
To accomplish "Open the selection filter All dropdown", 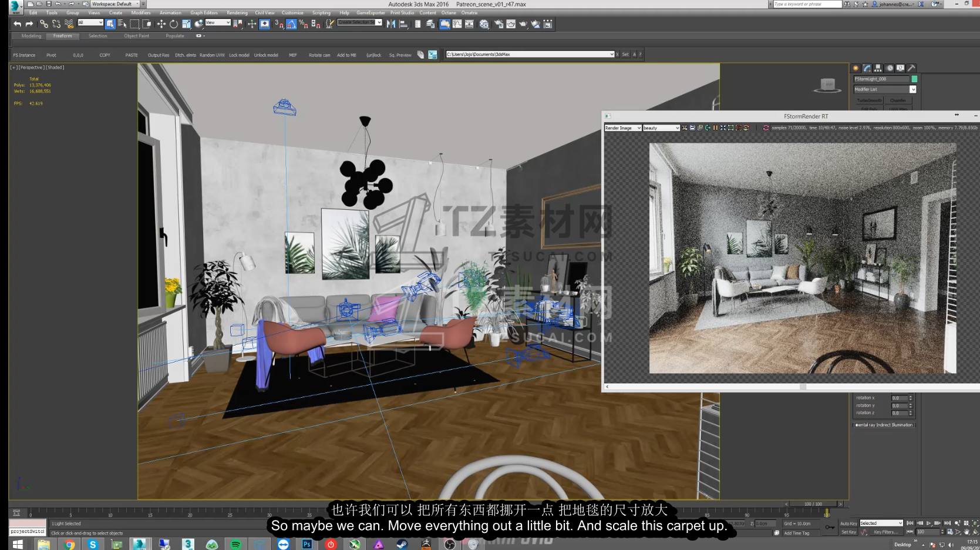I will tap(90, 23).
